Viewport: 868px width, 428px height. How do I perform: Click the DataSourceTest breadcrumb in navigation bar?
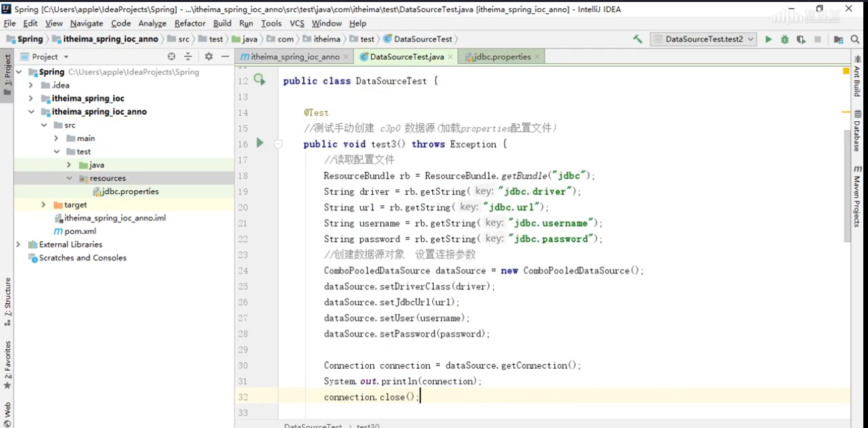click(x=418, y=39)
